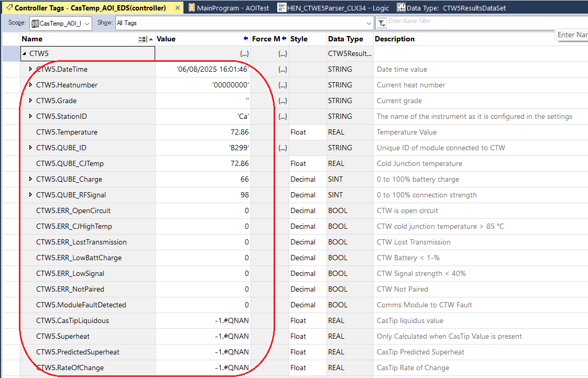Click the CTW5 row CTW5Result... data type
The width and height of the screenshot is (588, 378).
(350, 53)
